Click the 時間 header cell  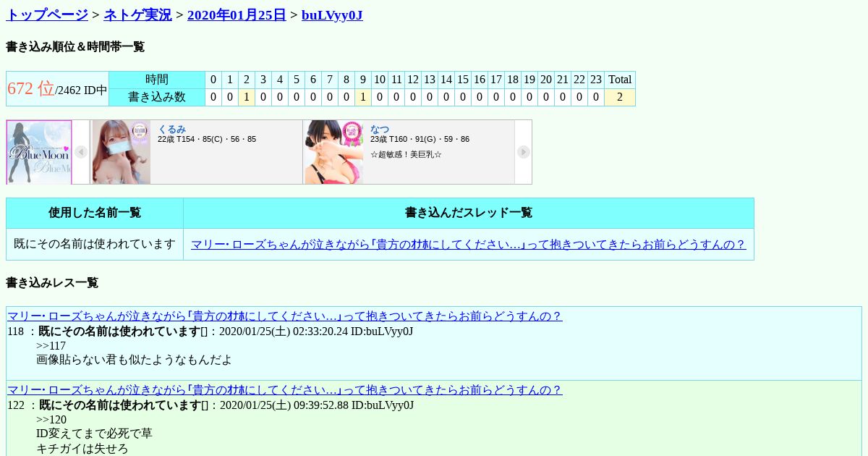(x=157, y=80)
